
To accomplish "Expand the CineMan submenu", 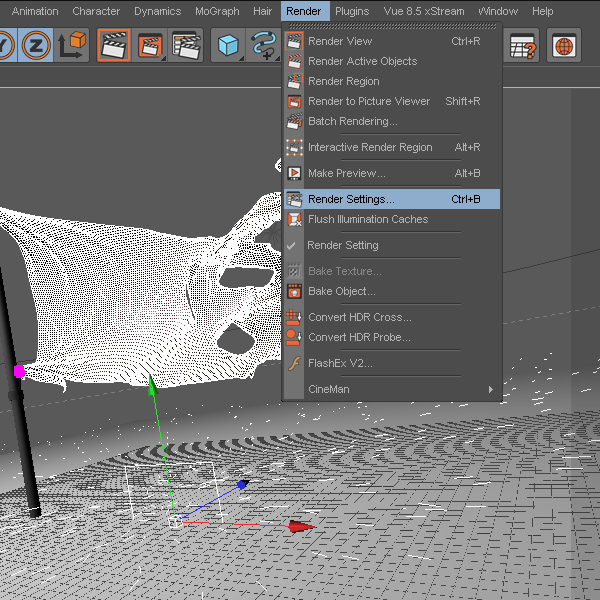I will [x=392, y=389].
